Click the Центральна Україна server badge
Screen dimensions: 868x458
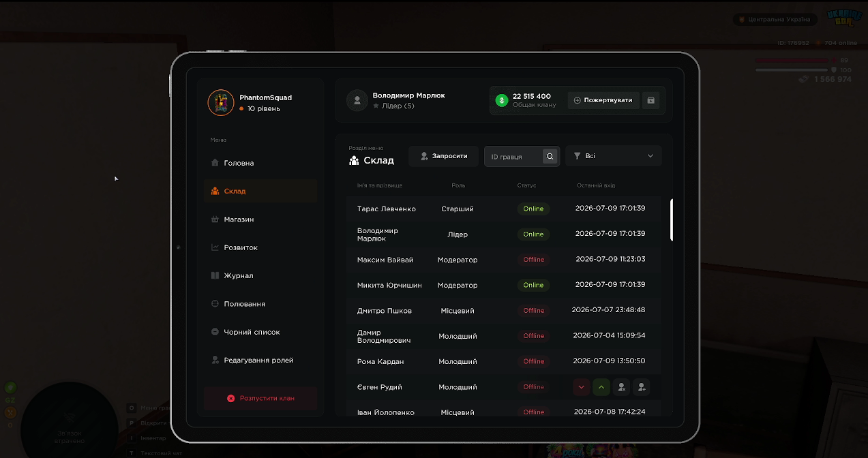point(775,19)
